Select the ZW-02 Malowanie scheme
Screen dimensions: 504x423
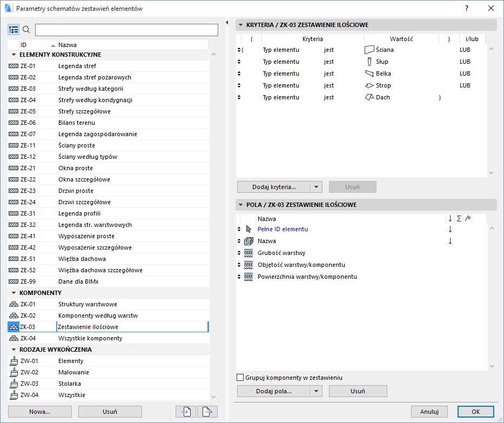109,372
